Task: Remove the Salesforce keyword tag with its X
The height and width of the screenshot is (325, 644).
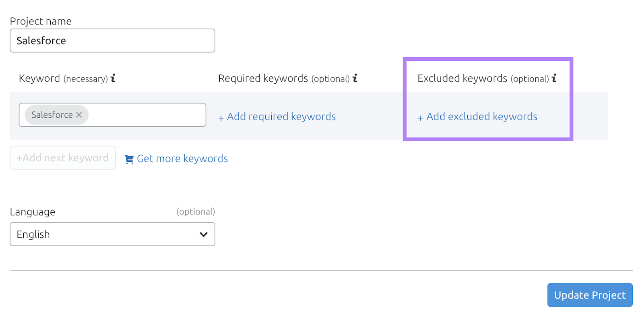Action: [79, 115]
